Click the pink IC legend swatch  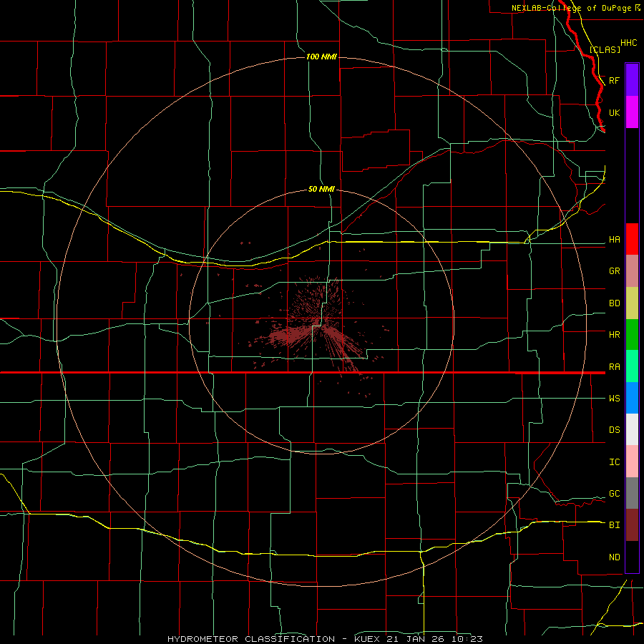[632, 462]
